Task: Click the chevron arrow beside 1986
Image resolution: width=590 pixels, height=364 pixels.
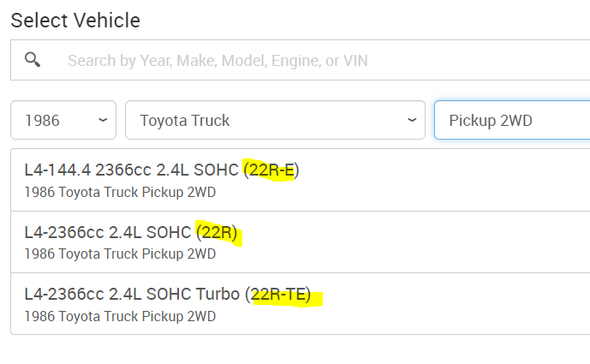Action: pos(103,120)
